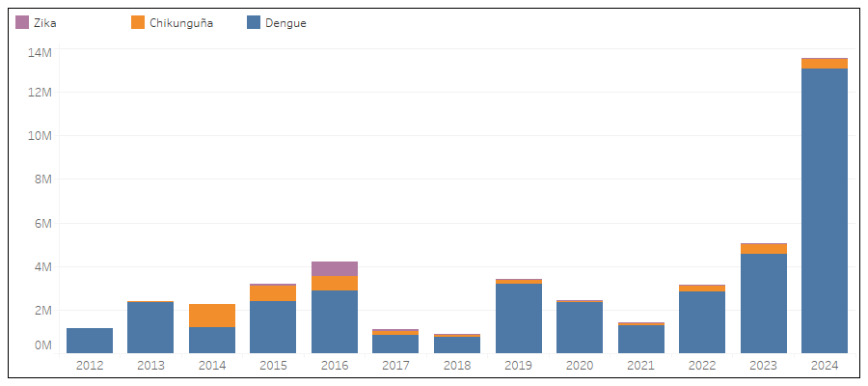868x386 pixels.
Task: Click the 14M y-axis label
Action: click(x=40, y=53)
